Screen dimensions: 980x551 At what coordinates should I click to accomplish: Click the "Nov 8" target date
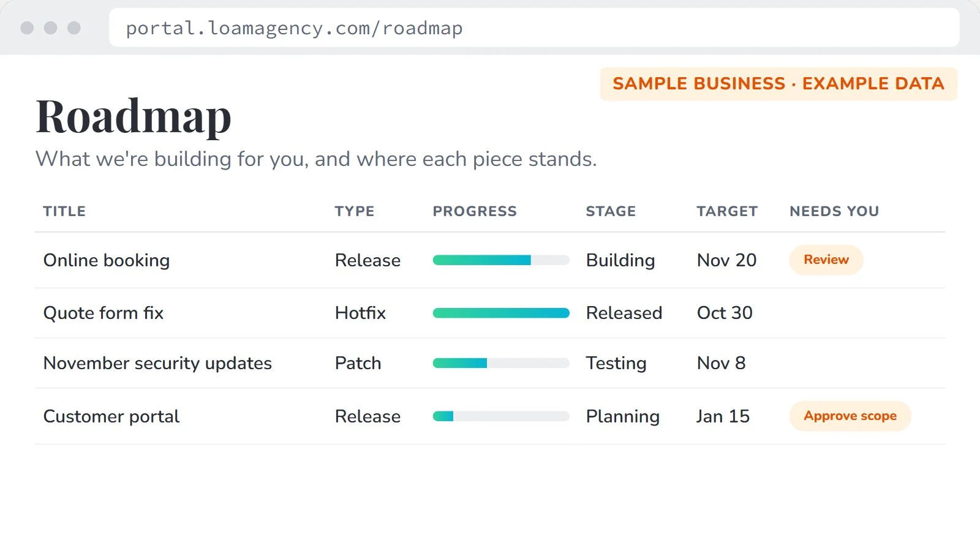721,363
